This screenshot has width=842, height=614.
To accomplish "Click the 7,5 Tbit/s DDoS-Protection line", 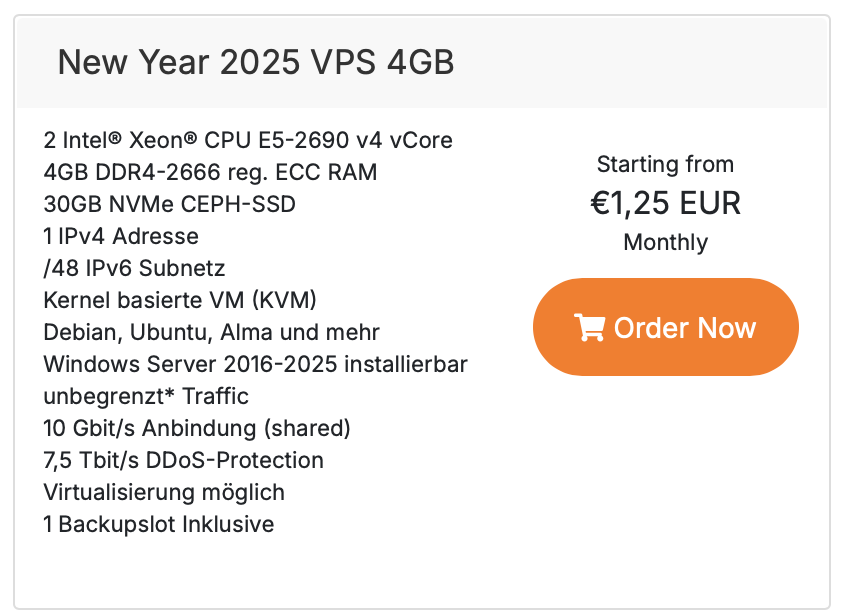I will pyautogui.click(x=184, y=460).
